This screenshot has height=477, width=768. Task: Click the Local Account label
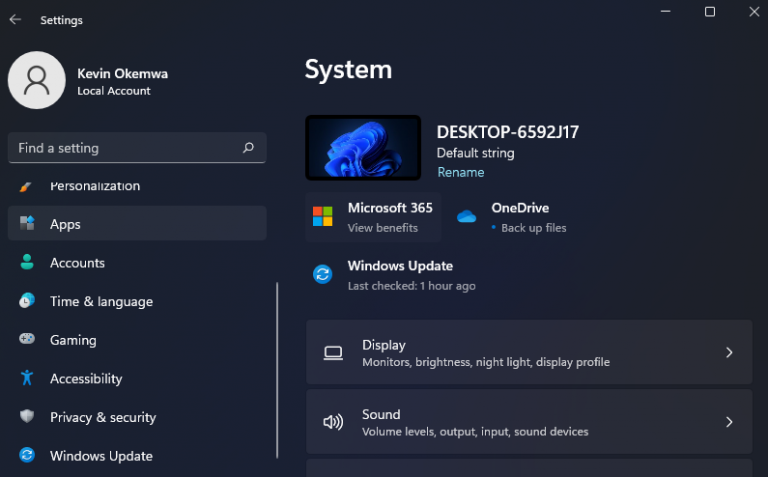pyautogui.click(x=114, y=91)
